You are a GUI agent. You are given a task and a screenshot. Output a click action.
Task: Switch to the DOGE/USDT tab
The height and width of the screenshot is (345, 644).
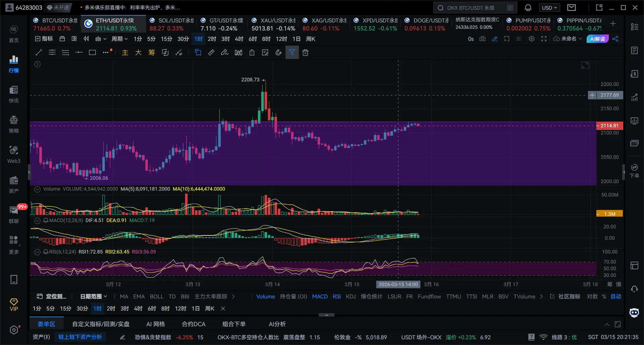426,24
